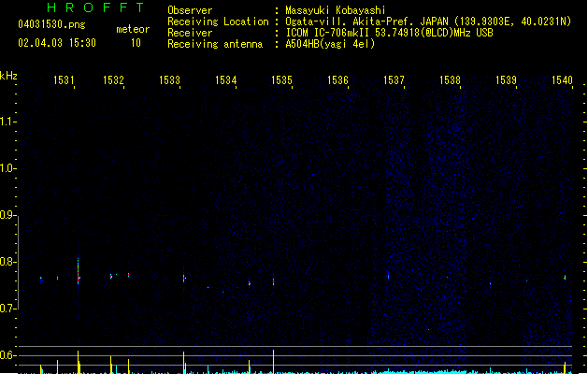This screenshot has height=374, width=588.
Task: Click the 1.0 kHz axis label
Action: pyautogui.click(x=7, y=168)
